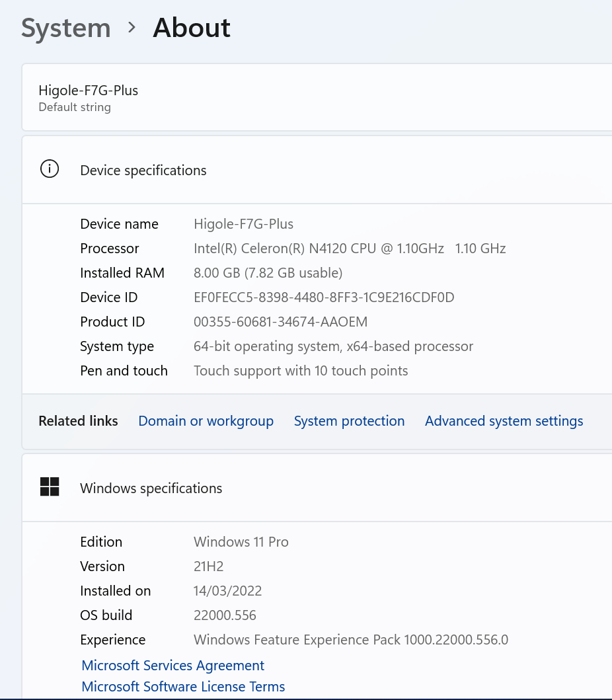Click the Version value 21H2
This screenshot has width=612, height=700.
tap(208, 566)
